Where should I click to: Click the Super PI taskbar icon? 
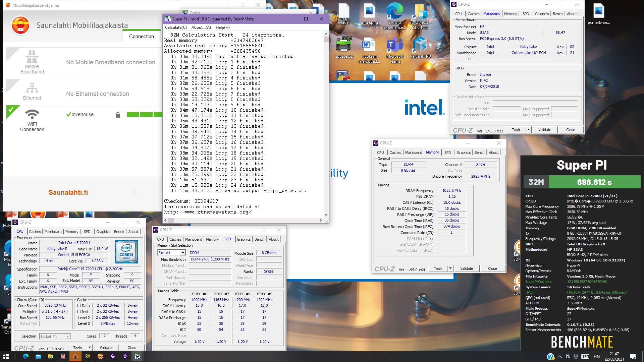coord(138,356)
